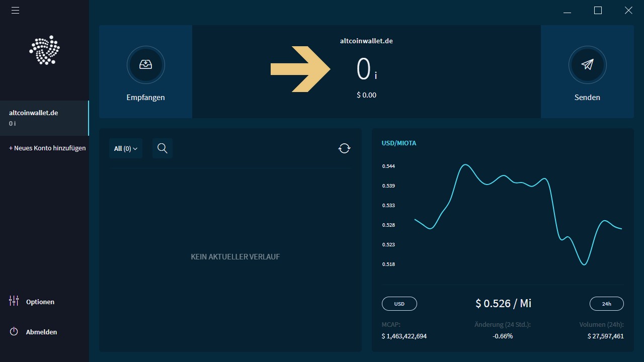This screenshot has width=644, height=362.
Task: Click the Empfangen inbox icon
Action: [x=146, y=65]
